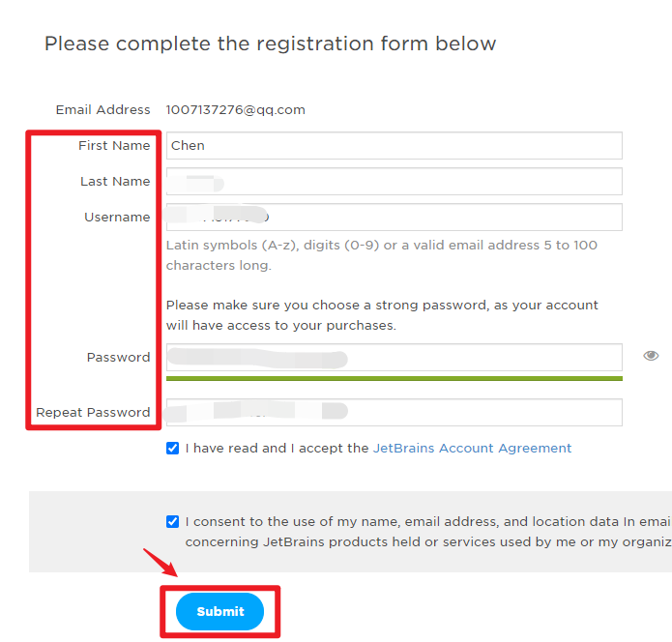Click the Username label text
The image size is (672, 642).
[x=117, y=218]
